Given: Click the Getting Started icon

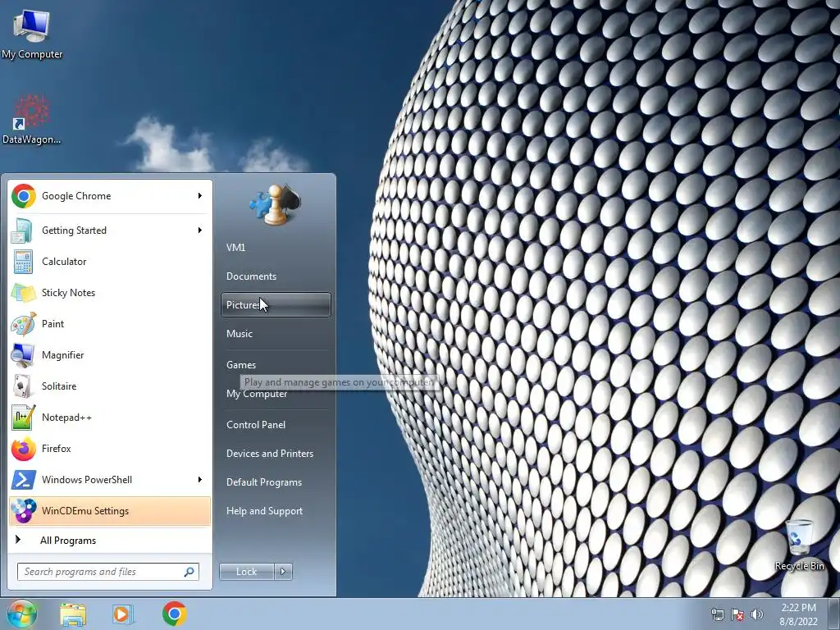Looking at the screenshot, I should [23, 231].
